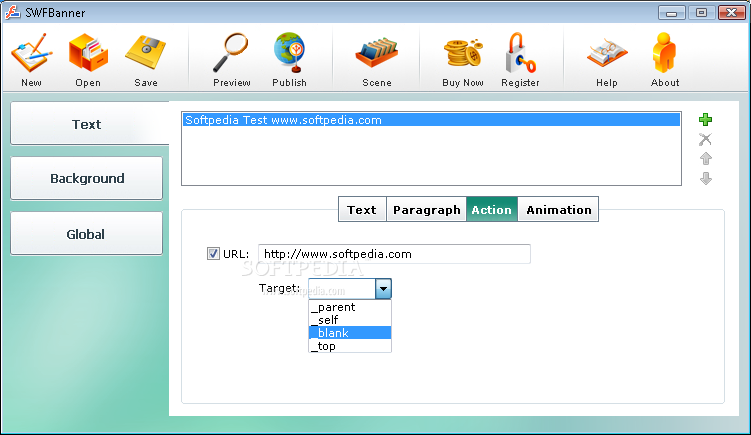
Task: Choose _top from Target list
Action: [x=350, y=346]
